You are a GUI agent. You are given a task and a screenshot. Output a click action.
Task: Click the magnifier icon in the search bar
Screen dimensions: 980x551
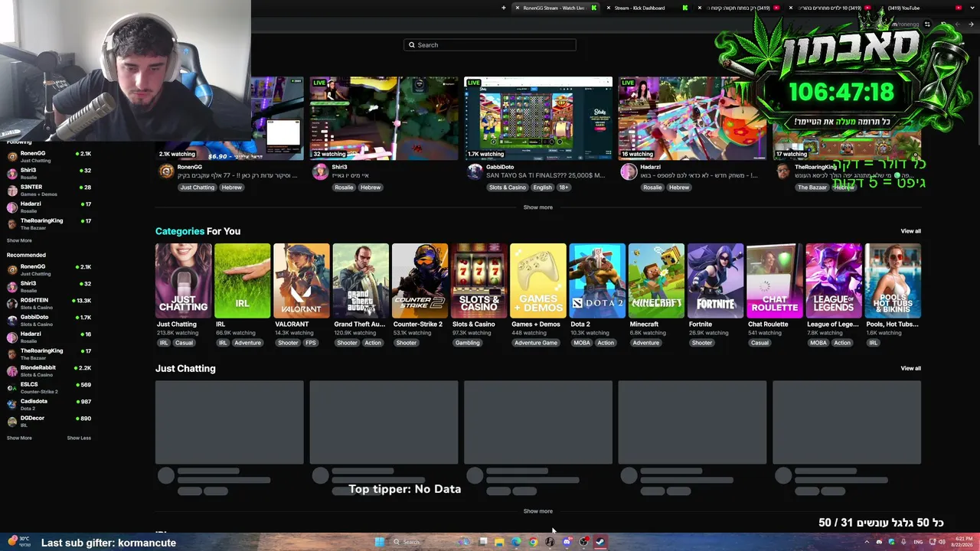(x=411, y=45)
